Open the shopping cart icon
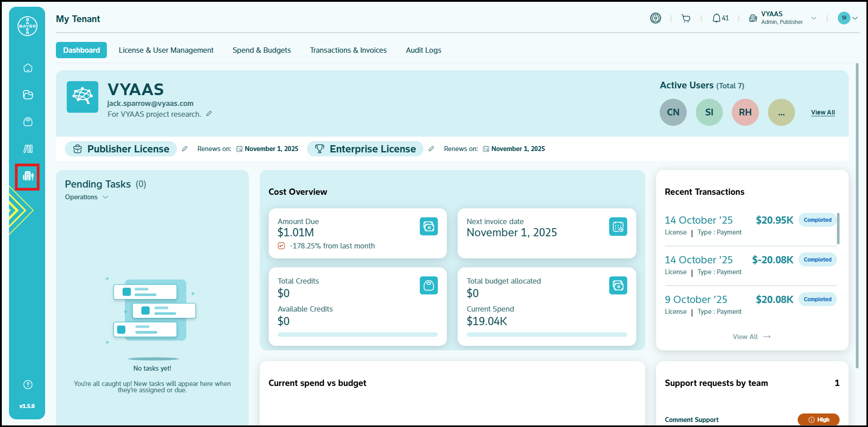 click(686, 18)
